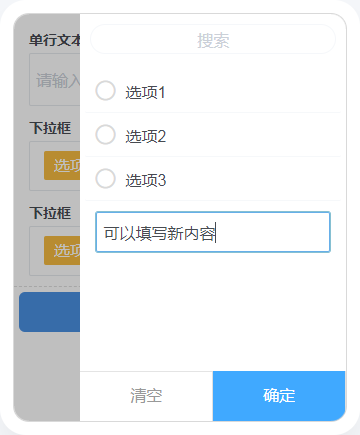The height and width of the screenshot is (435, 360).
Task: Click the dimmed overlay beneath blue button
Action: 47,377
